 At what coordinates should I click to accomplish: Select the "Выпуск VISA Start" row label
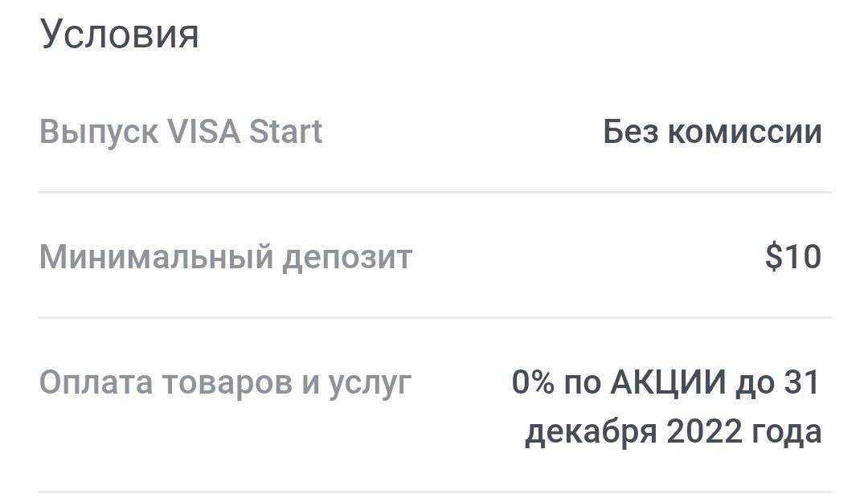tap(181, 132)
